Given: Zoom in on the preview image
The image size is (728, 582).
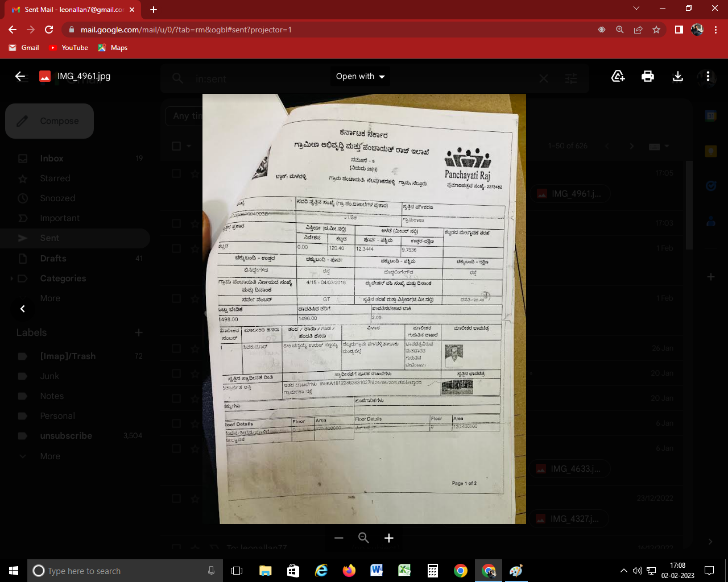Looking at the screenshot, I should pos(389,538).
